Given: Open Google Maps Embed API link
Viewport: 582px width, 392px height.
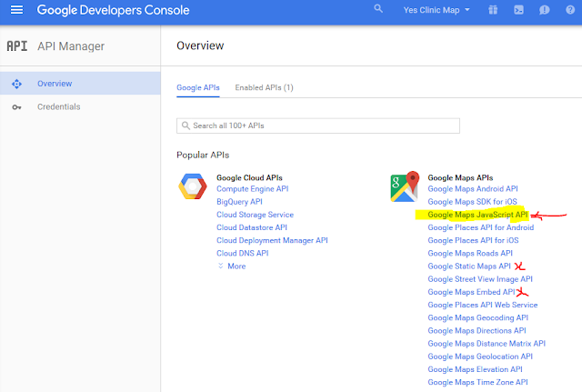Looking at the screenshot, I should (x=471, y=292).
